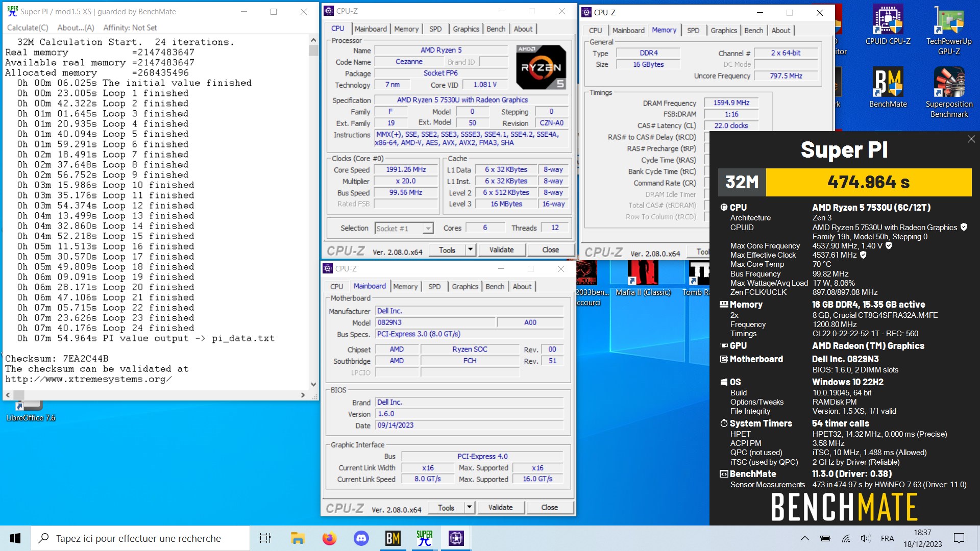Show hidden system tray icons

pos(804,538)
